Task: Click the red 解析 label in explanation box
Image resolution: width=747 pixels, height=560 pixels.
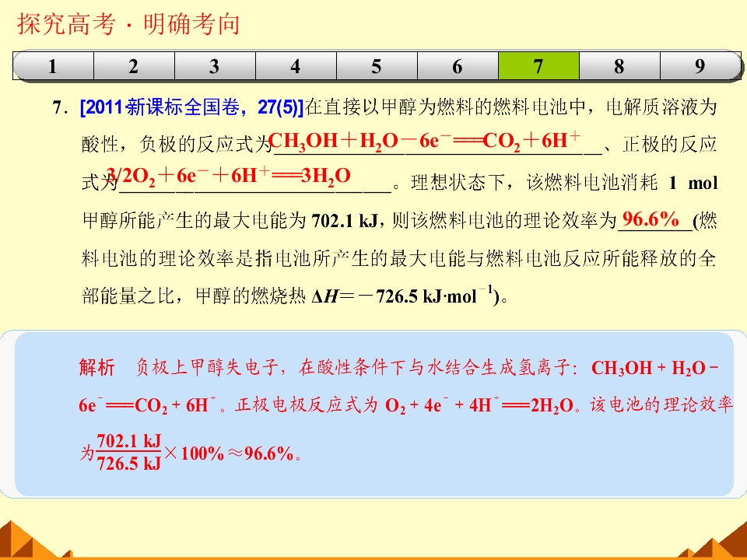Action: [97, 367]
